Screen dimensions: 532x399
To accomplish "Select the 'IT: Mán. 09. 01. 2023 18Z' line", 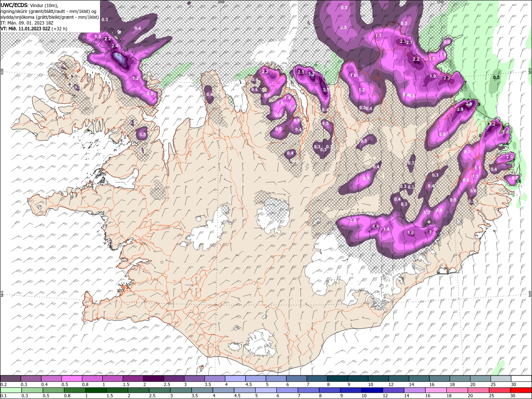I will tap(27, 23).
